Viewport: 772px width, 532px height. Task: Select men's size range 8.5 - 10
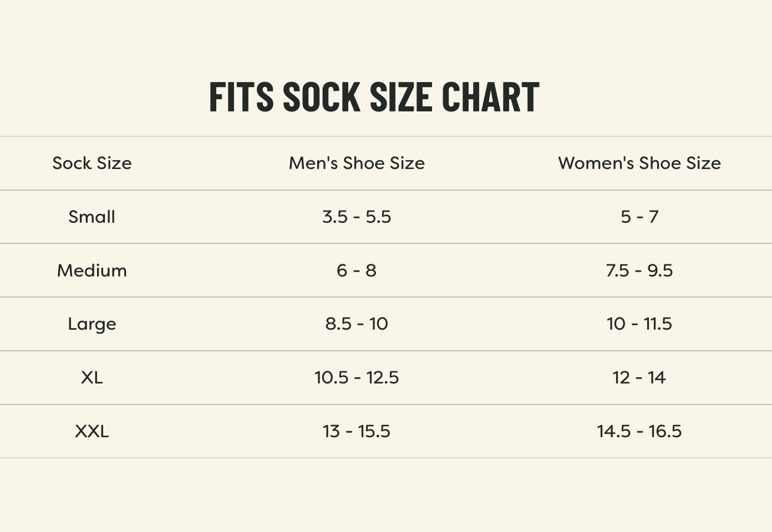pyautogui.click(x=357, y=324)
